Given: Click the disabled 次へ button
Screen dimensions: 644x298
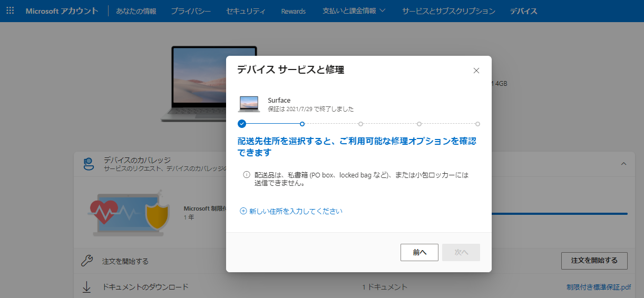Looking at the screenshot, I should coord(461,252).
